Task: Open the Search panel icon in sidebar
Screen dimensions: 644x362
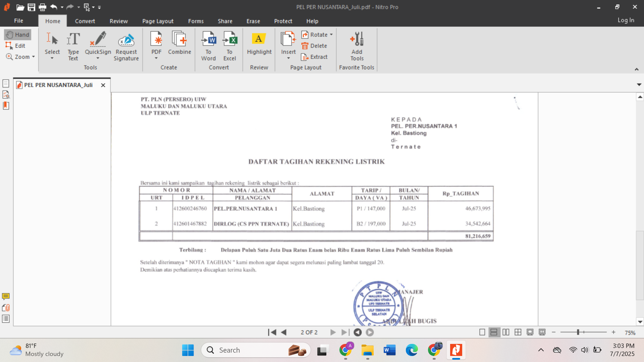Action: (x=6, y=95)
